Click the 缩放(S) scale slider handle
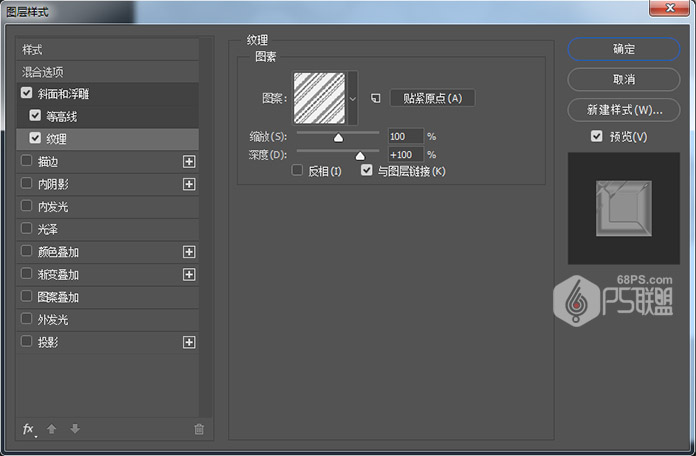Screen dimensions: 696x456 pos(338,138)
